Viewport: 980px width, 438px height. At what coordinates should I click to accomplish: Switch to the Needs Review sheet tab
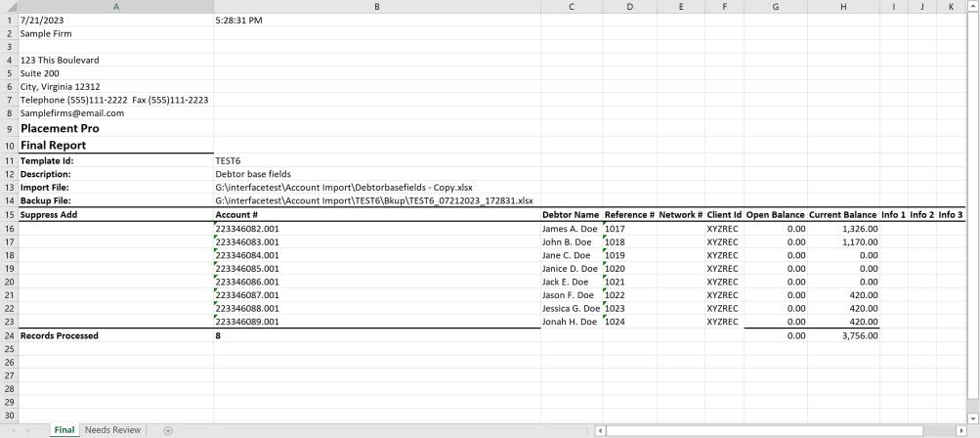click(x=112, y=430)
